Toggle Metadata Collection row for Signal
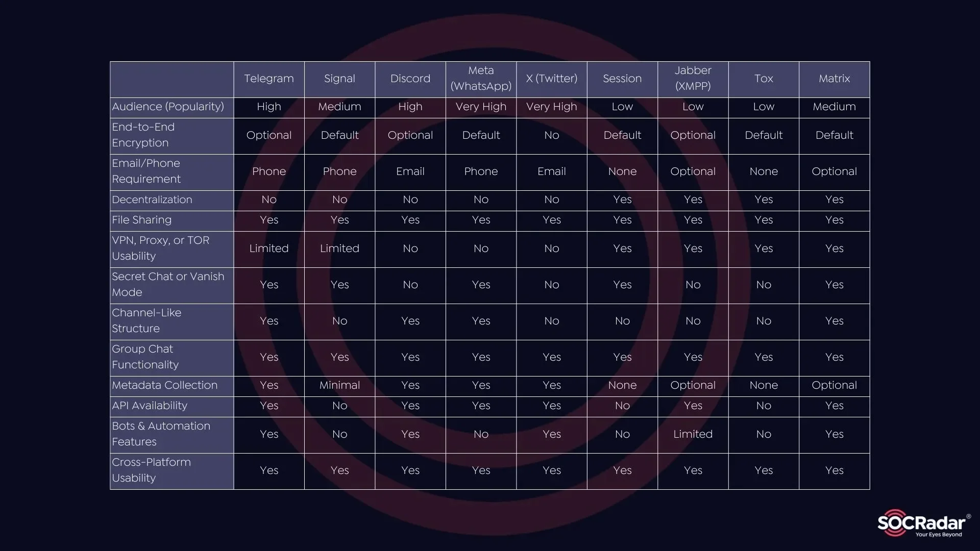 click(339, 386)
